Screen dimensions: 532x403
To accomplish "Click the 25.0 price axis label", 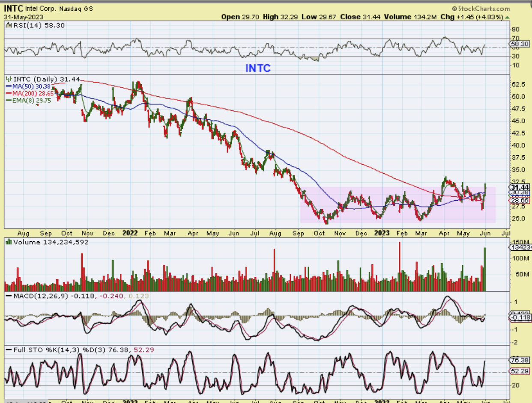I will click(519, 219).
